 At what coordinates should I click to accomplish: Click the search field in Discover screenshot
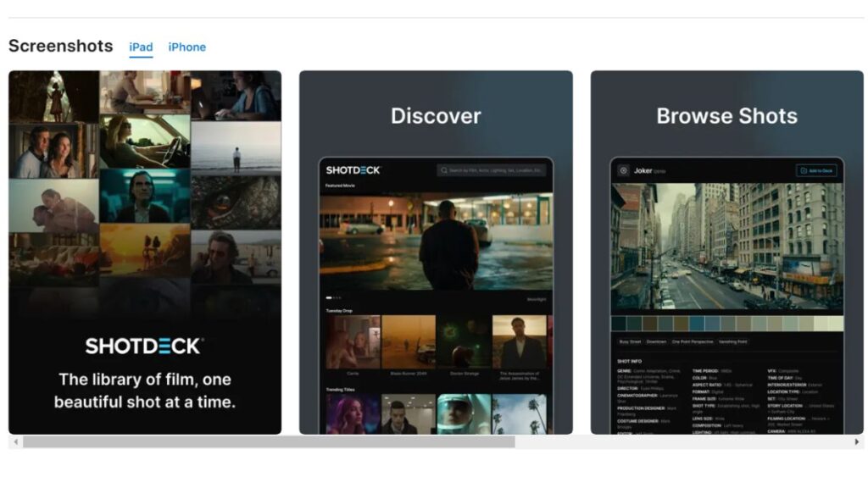[492, 170]
